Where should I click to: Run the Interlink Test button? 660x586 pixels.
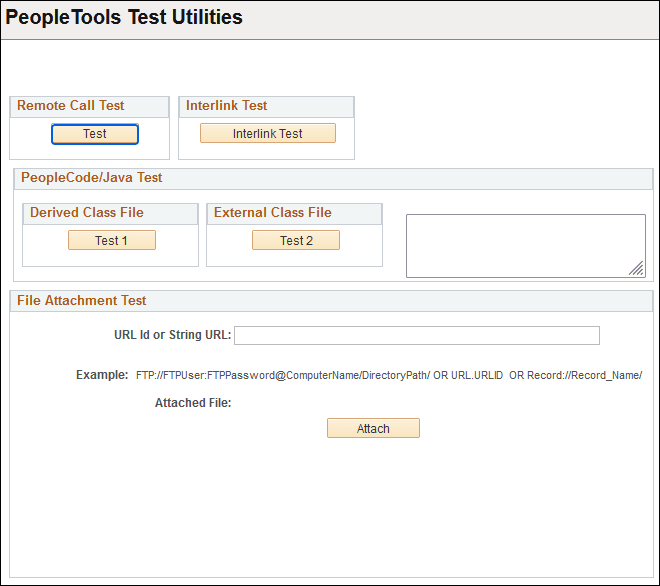268,133
